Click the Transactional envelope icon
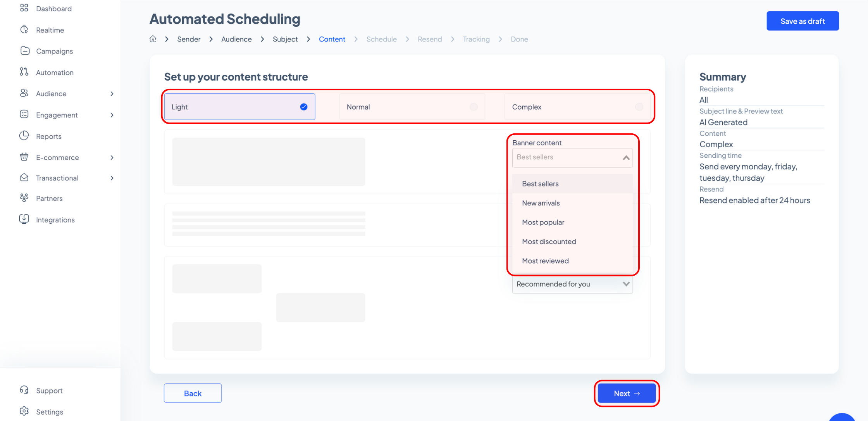Viewport: 868px width, 421px height. click(x=24, y=178)
